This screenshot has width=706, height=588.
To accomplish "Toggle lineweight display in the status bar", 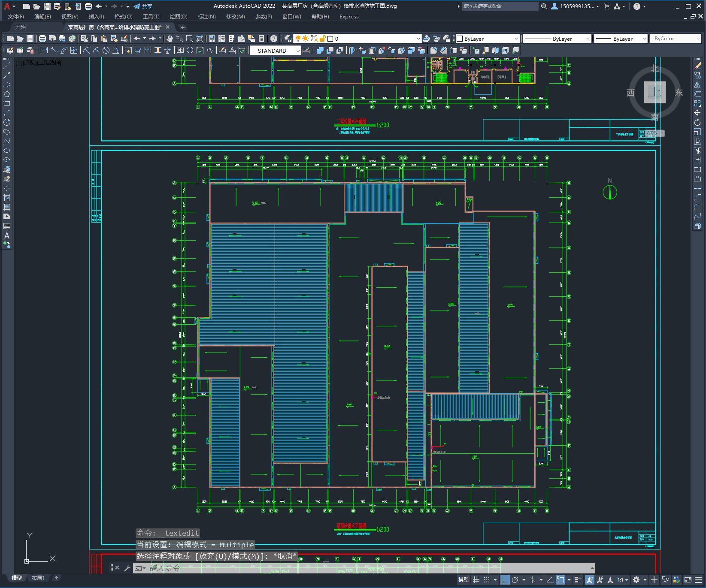I will pyautogui.click(x=578, y=580).
